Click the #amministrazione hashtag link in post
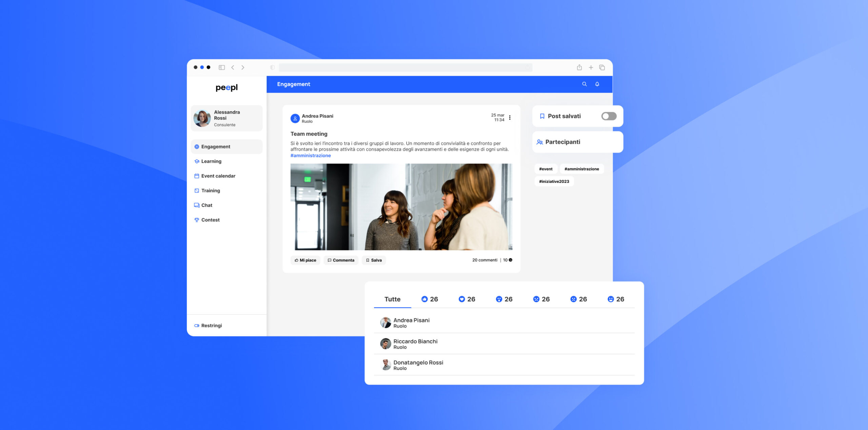Screen dimensions: 868x430 [x=311, y=155]
